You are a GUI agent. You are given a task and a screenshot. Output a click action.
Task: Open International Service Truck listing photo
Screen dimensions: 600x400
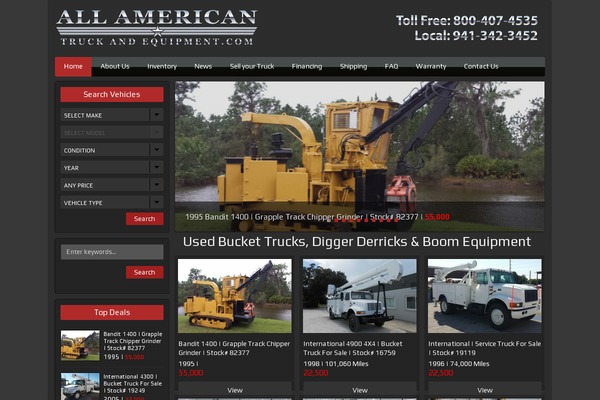tap(484, 296)
